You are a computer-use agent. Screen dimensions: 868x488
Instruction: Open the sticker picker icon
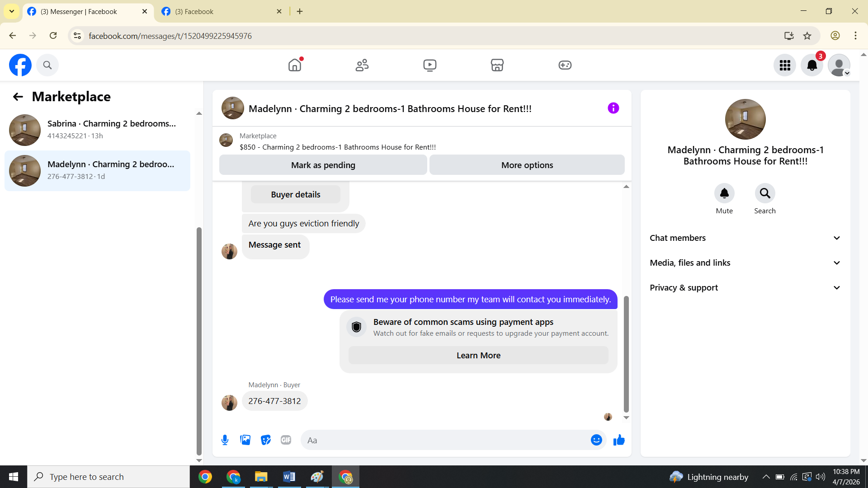click(x=266, y=440)
